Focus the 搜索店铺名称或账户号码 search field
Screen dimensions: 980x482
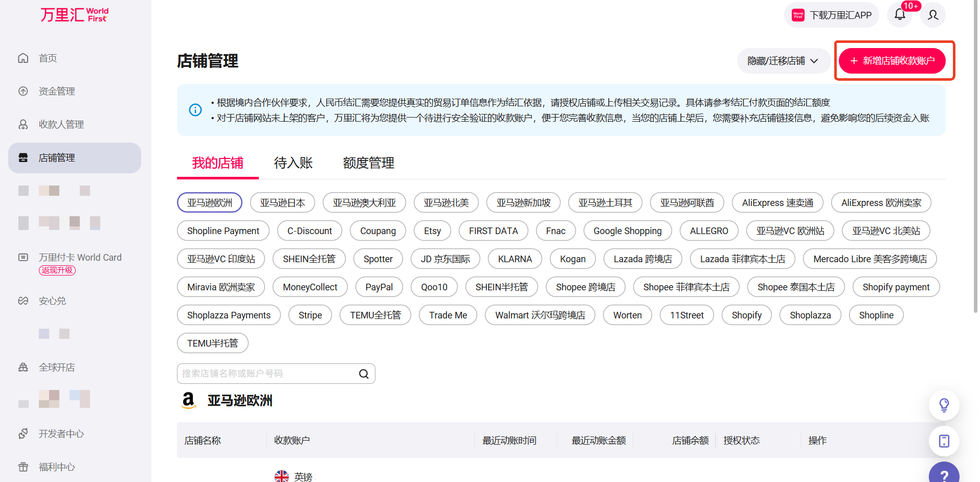tap(266, 374)
